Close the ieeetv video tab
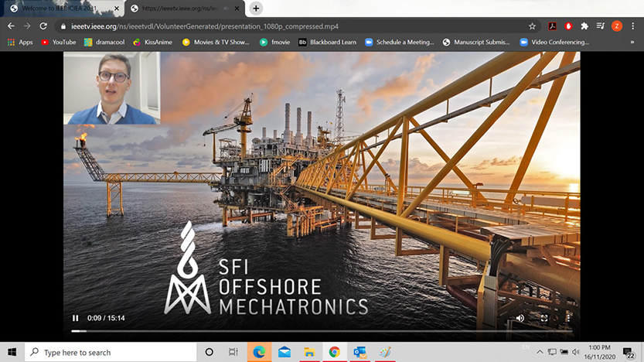This screenshot has width=644, height=362. [x=237, y=9]
